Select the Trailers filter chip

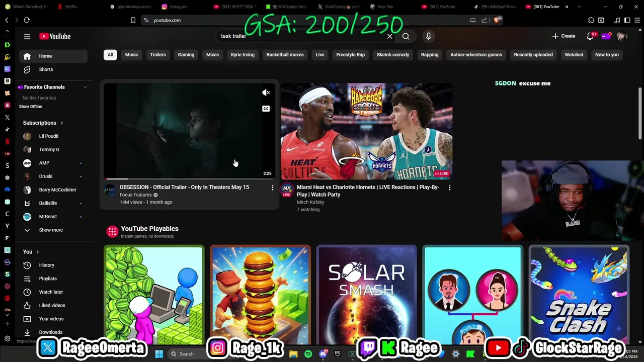(158, 55)
